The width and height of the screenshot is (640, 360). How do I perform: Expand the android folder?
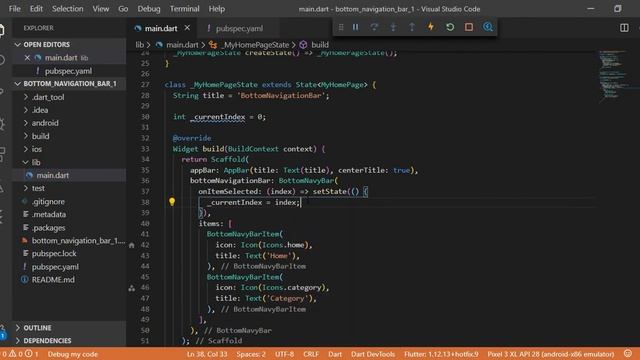point(69,123)
